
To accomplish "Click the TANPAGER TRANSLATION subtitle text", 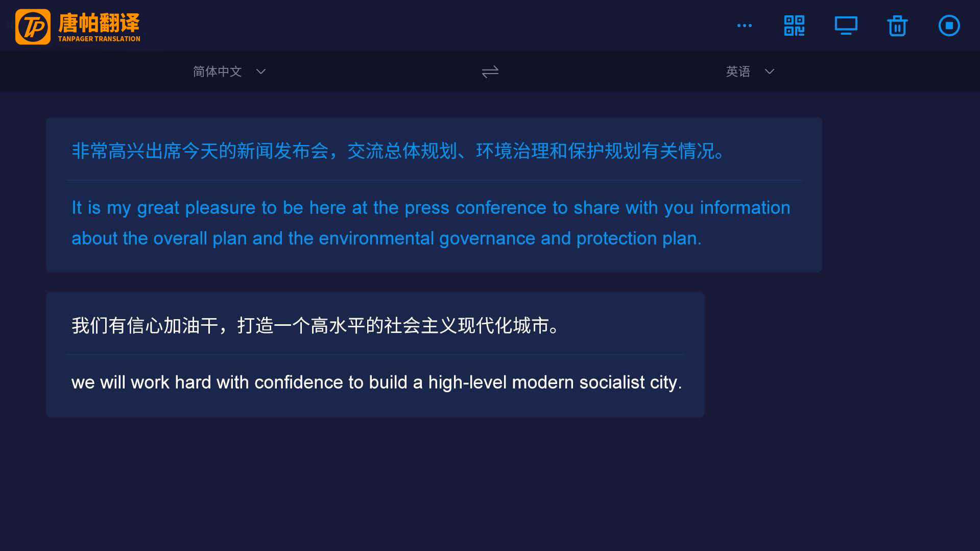I will (99, 39).
